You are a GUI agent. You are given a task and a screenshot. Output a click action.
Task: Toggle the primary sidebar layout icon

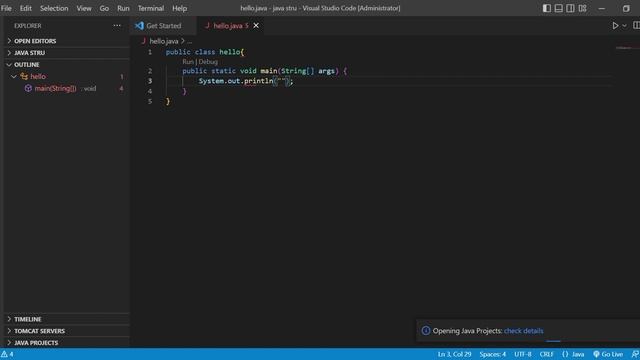tap(547, 8)
